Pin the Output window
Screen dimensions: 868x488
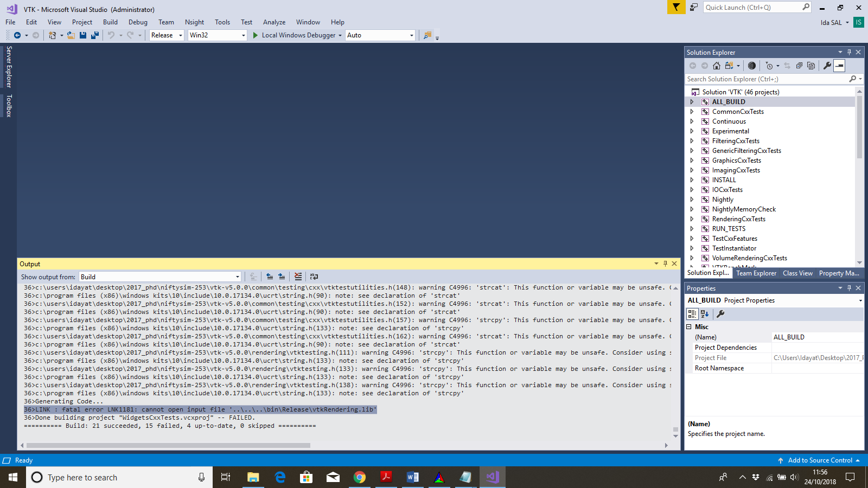point(665,264)
